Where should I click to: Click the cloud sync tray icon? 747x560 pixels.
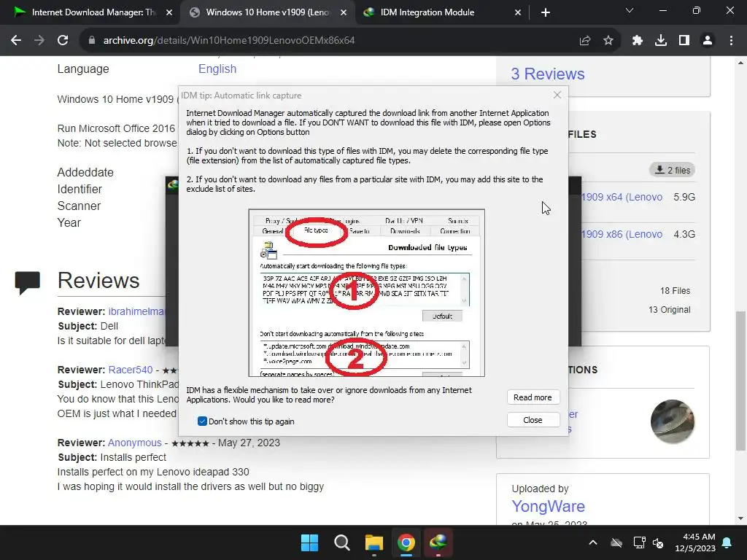pos(616,542)
